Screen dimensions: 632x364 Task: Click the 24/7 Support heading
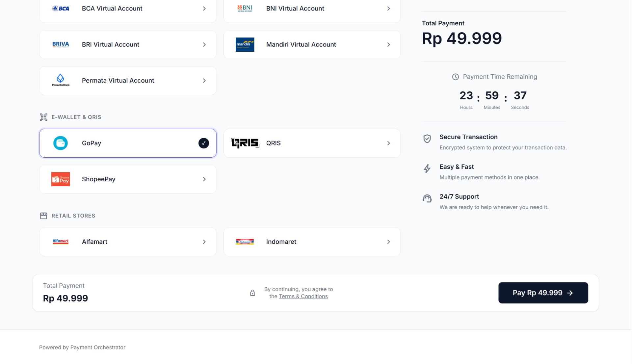(x=459, y=196)
